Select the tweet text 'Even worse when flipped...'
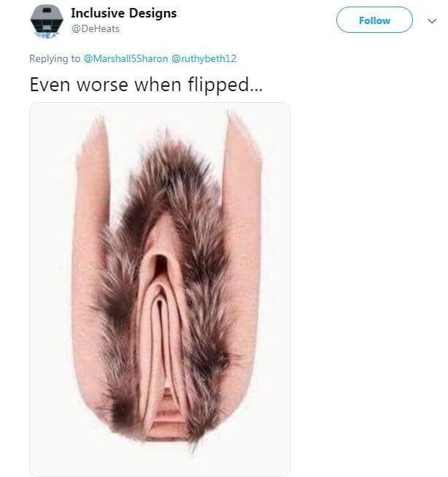The height and width of the screenshot is (477, 448). click(x=146, y=85)
